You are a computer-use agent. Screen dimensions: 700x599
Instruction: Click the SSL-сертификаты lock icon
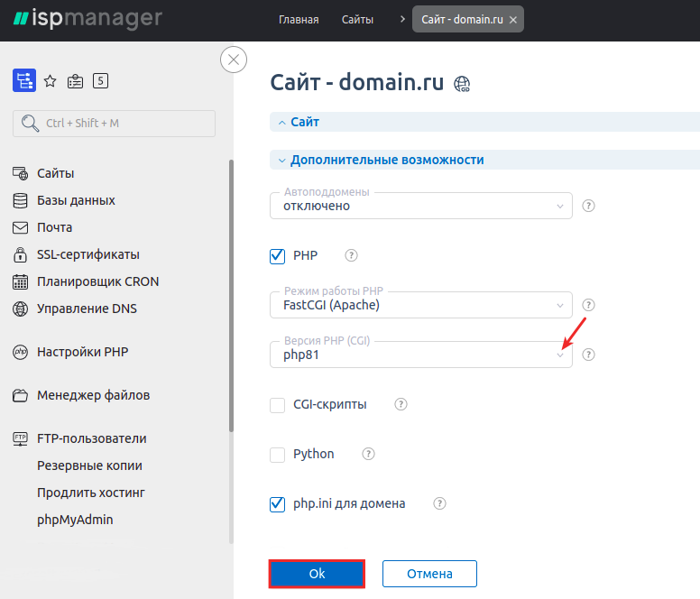[x=20, y=254]
